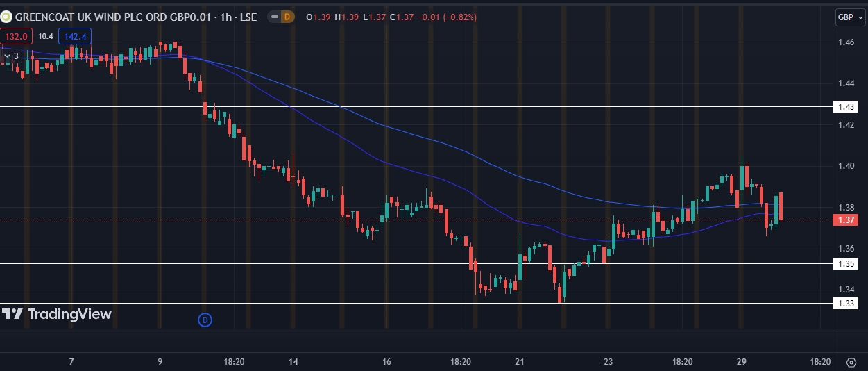Click the 1.40 price scale label
This screenshot has height=371, width=868.
(x=846, y=166)
